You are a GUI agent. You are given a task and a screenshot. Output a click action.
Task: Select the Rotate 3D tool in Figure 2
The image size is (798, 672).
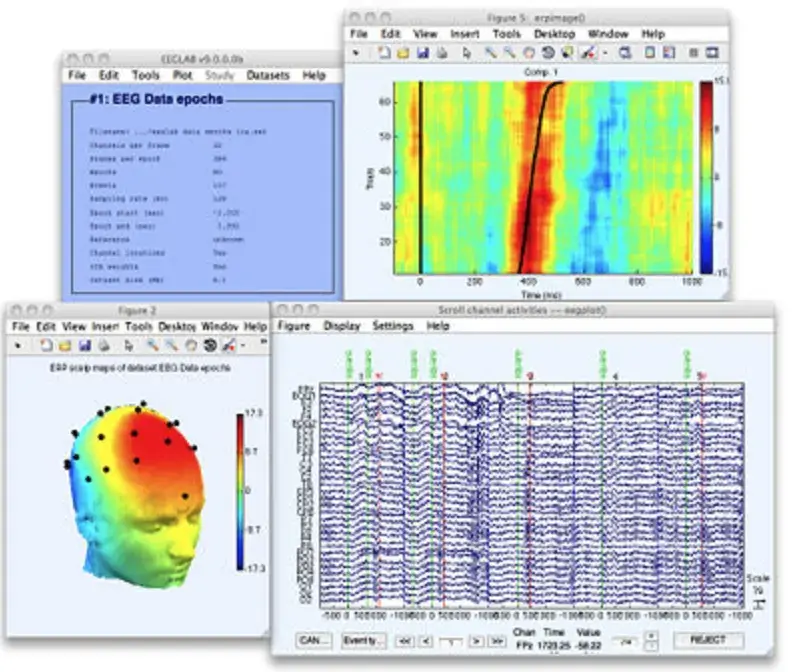[210, 345]
